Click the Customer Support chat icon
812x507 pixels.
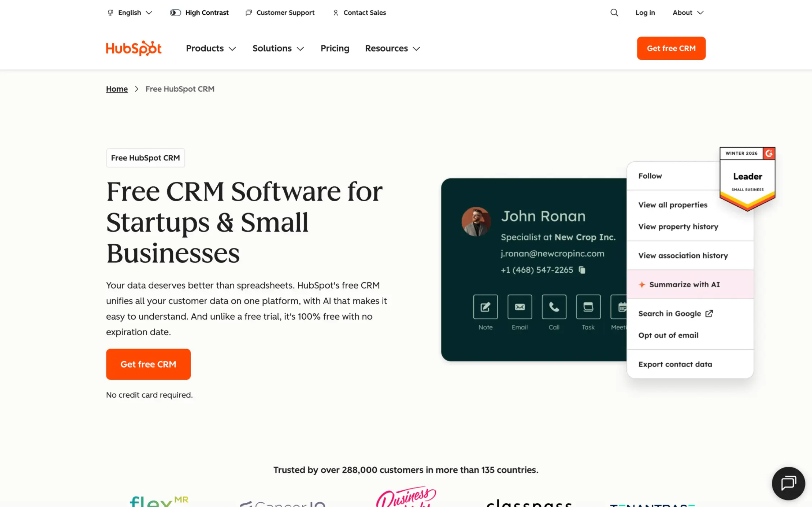[249, 13]
